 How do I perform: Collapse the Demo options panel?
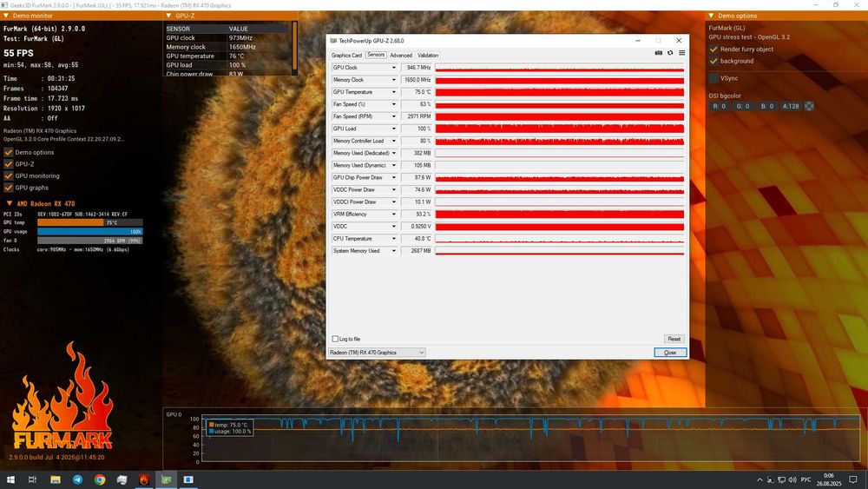pyautogui.click(x=712, y=16)
